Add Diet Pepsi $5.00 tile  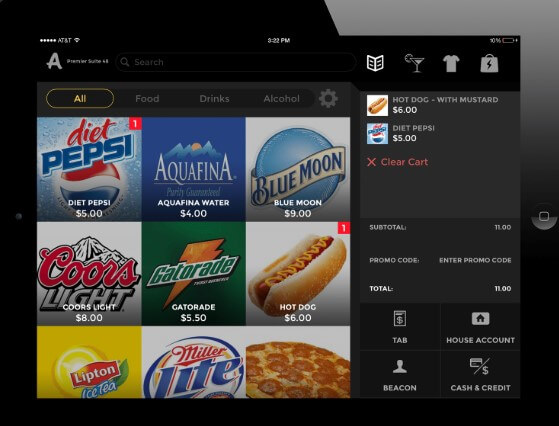pyautogui.click(x=89, y=169)
